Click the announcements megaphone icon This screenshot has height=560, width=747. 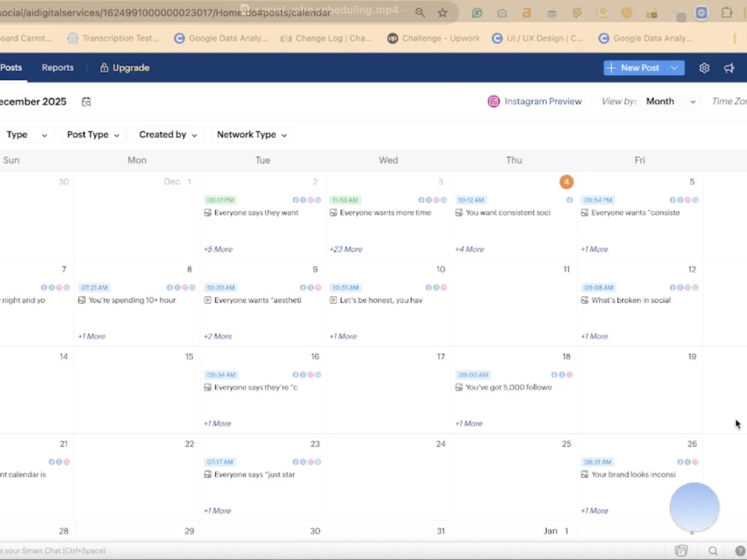(x=729, y=68)
